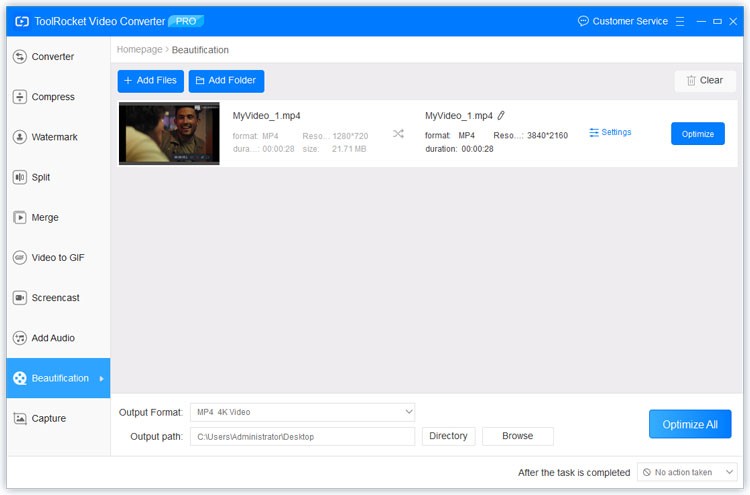This screenshot has width=750, height=495.
Task: Switch to the Screencast section
Action: [58, 298]
